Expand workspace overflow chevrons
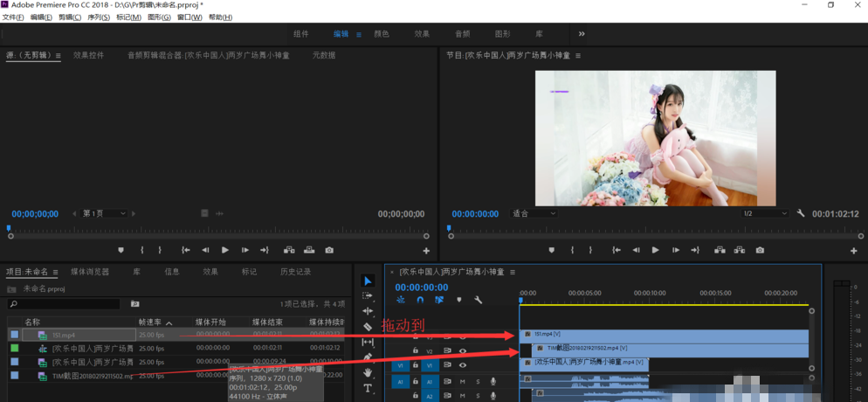868x402 pixels. [582, 34]
